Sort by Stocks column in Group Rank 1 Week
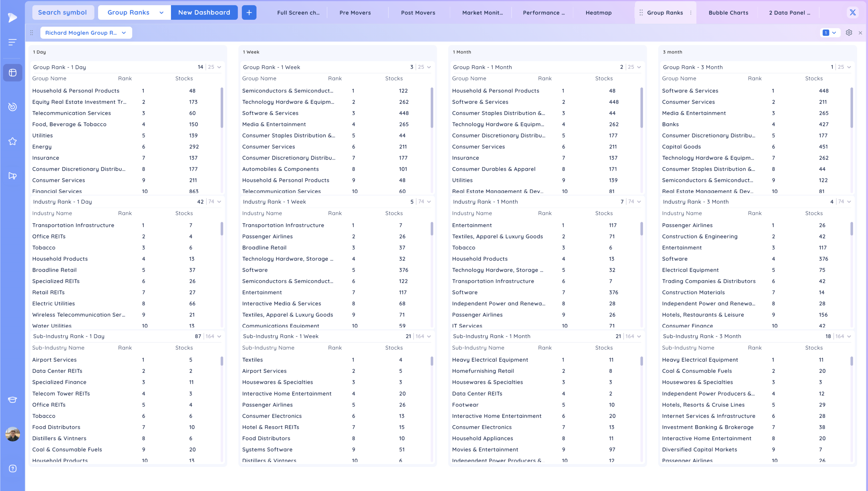The image size is (868, 491). [394, 79]
